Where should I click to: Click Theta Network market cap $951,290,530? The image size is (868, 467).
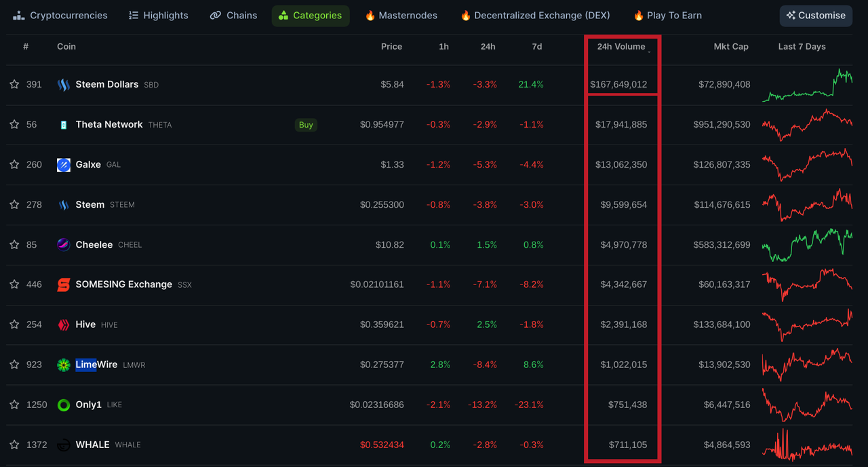coord(722,125)
